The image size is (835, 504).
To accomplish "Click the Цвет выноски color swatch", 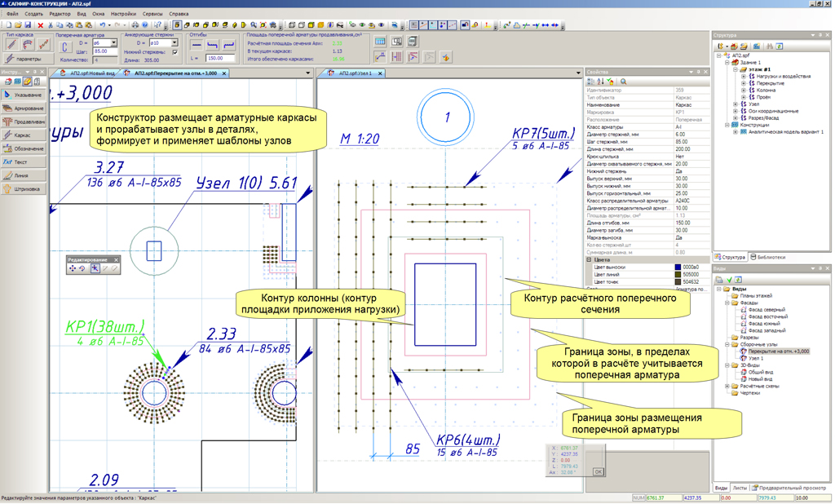I will (679, 267).
